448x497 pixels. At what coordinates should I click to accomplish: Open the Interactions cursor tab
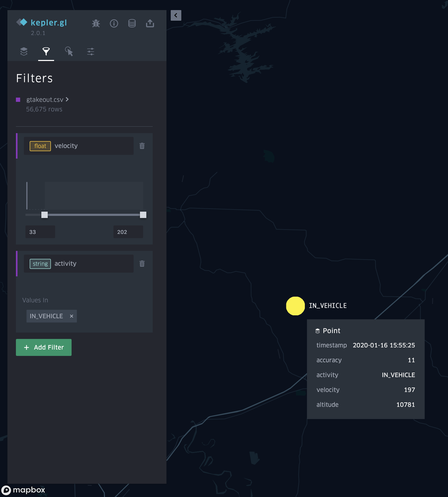click(x=69, y=51)
